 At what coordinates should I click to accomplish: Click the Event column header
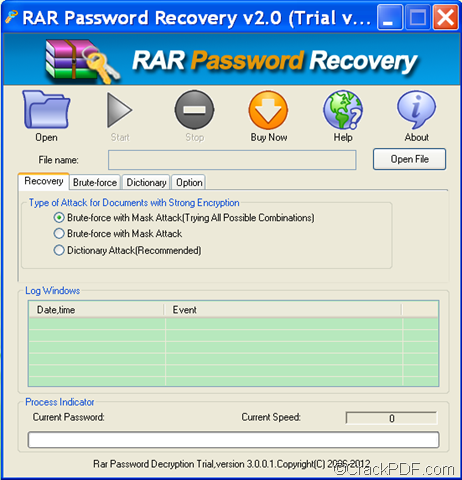[x=284, y=310]
